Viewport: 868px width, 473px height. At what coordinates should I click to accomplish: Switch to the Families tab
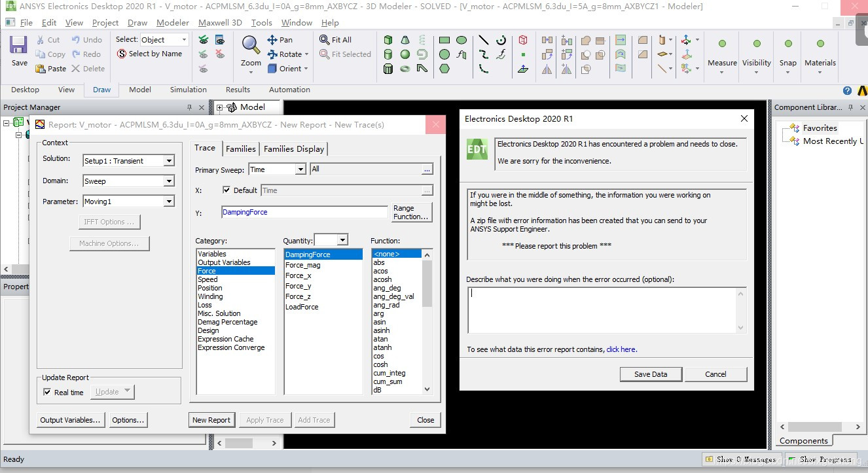tap(240, 149)
